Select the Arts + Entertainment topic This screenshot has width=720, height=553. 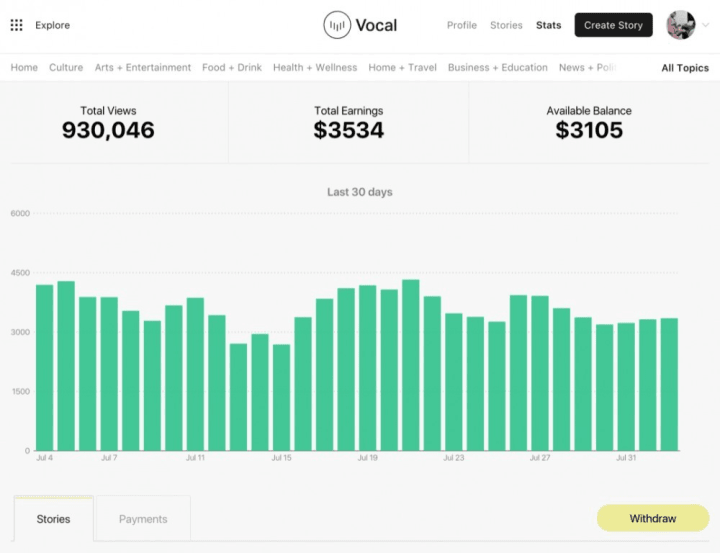click(x=143, y=68)
